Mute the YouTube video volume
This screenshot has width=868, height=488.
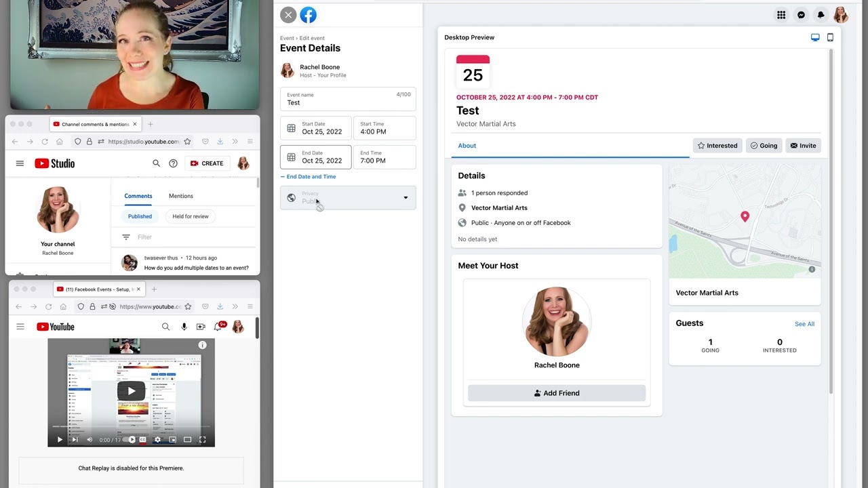[x=90, y=439]
